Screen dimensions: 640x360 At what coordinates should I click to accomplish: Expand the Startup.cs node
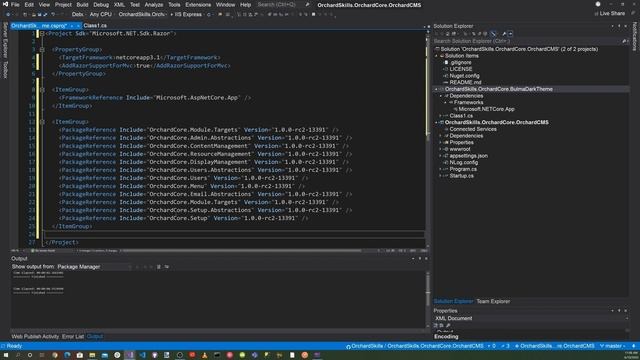click(441, 176)
